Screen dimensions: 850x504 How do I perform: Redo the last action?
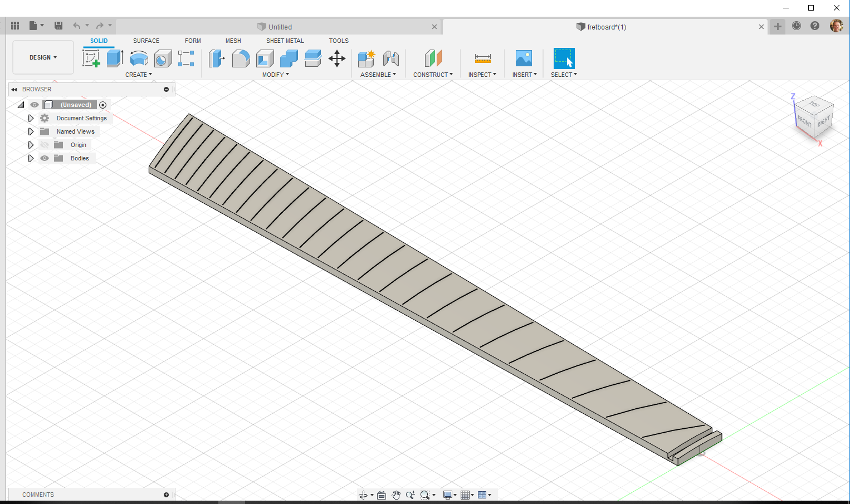tap(100, 26)
